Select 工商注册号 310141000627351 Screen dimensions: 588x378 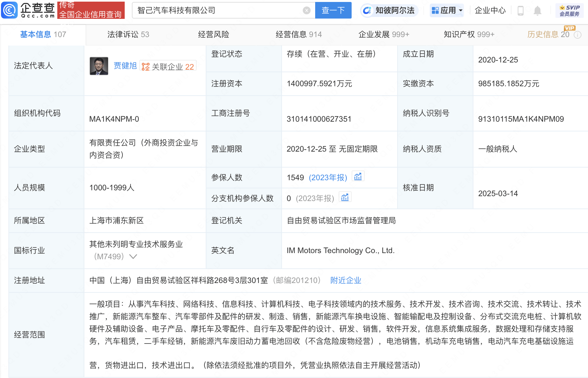pyautogui.click(x=319, y=119)
